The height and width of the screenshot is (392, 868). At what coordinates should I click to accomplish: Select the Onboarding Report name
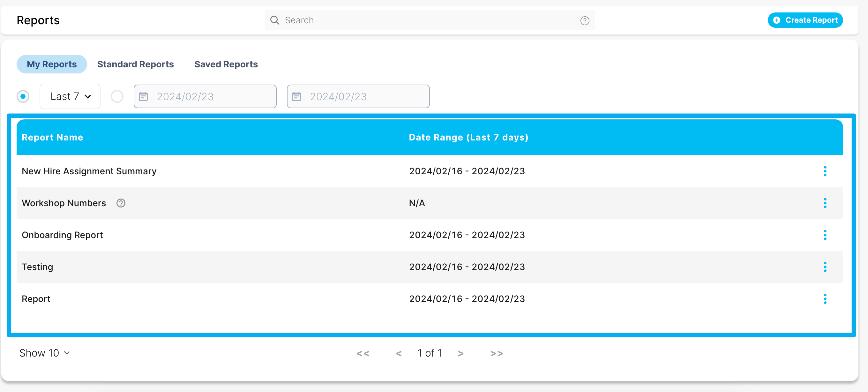[62, 235]
